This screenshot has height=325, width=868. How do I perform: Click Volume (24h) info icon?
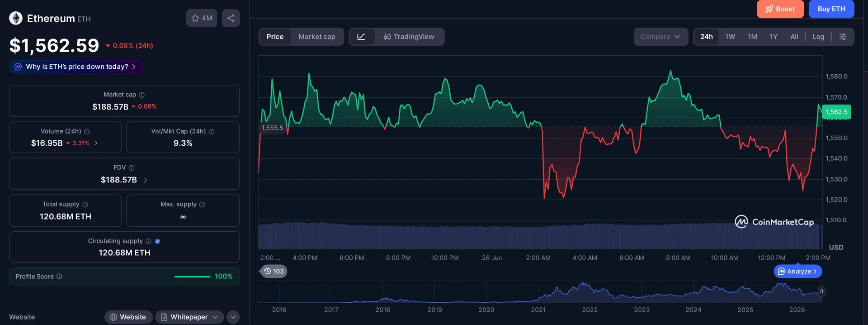(87, 131)
